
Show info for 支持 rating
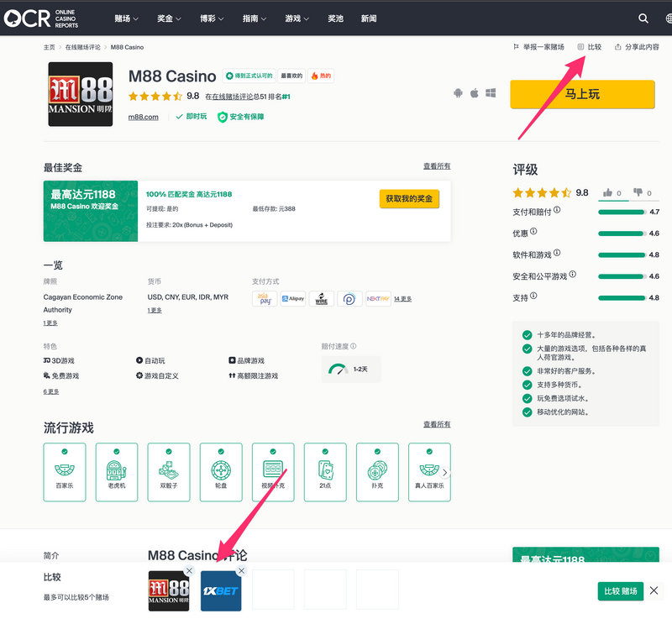[533, 296]
